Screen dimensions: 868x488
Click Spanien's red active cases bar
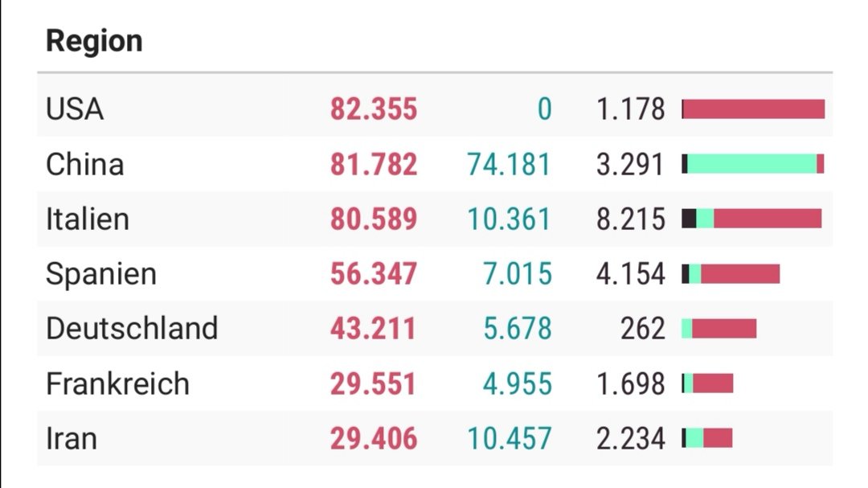point(740,273)
